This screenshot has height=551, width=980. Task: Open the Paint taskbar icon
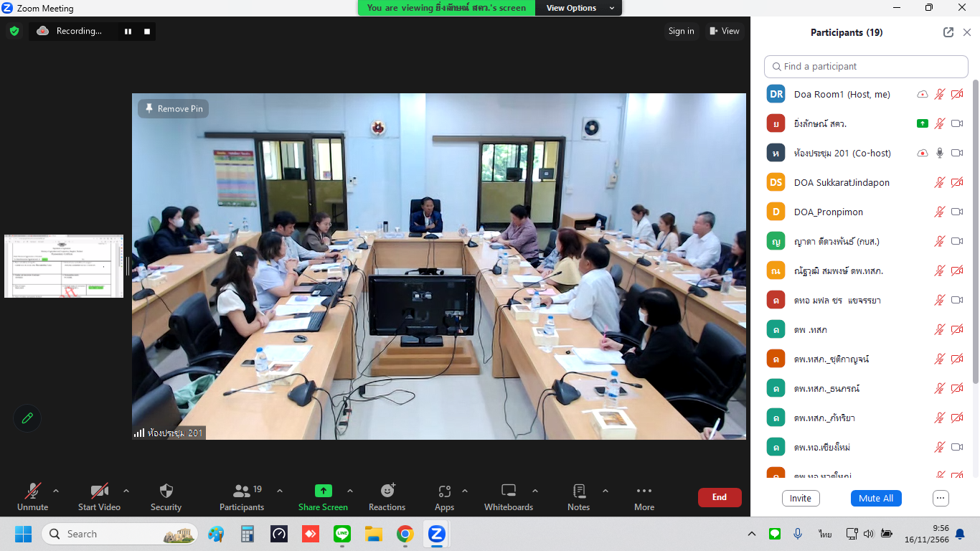(216, 534)
